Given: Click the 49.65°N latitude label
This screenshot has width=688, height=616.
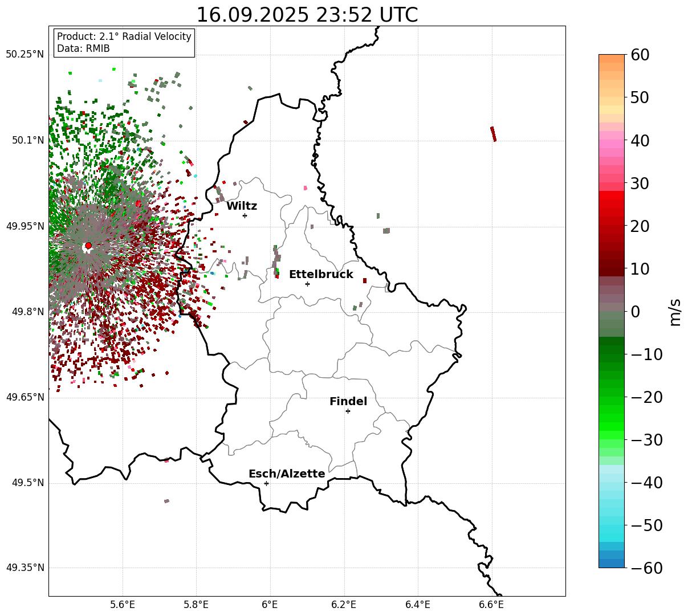Looking at the screenshot, I should point(25,397).
